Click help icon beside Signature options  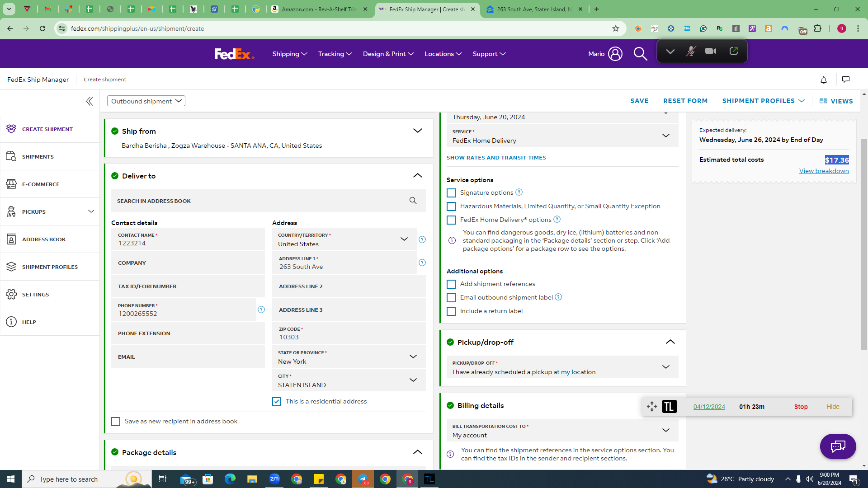[x=519, y=192]
